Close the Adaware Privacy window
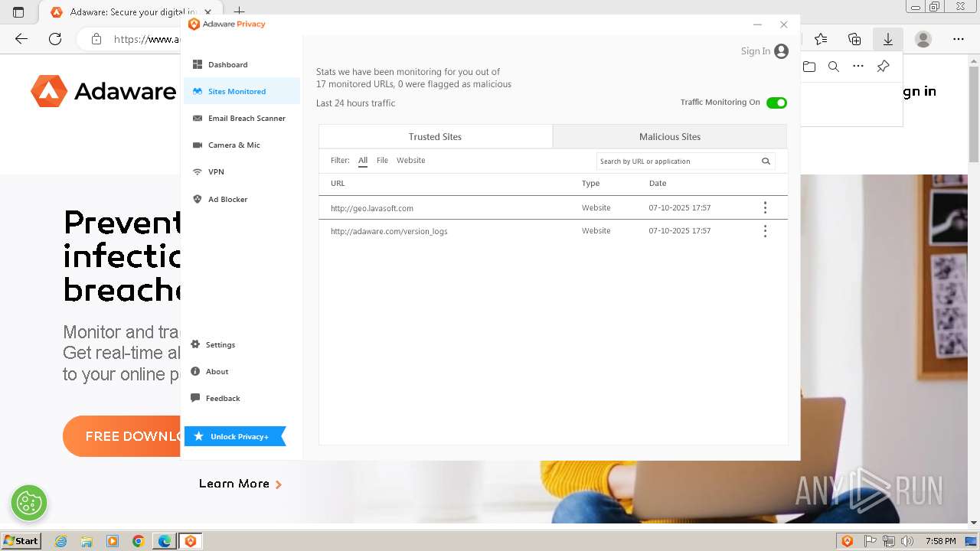Viewport: 980px width, 551px height. click(x=784, y=24)
